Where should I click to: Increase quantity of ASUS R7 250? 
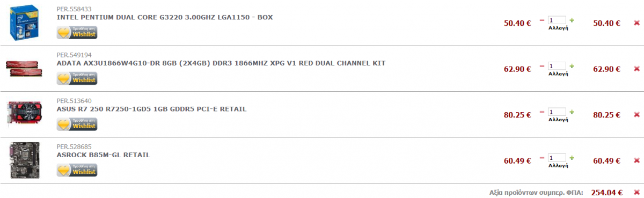(x=572, y=112)
